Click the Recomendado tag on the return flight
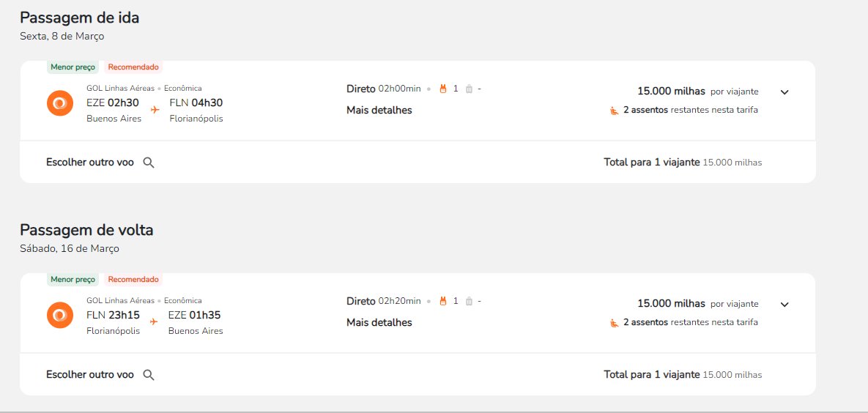This screenshot has height=413, width=868. point(133,280)
